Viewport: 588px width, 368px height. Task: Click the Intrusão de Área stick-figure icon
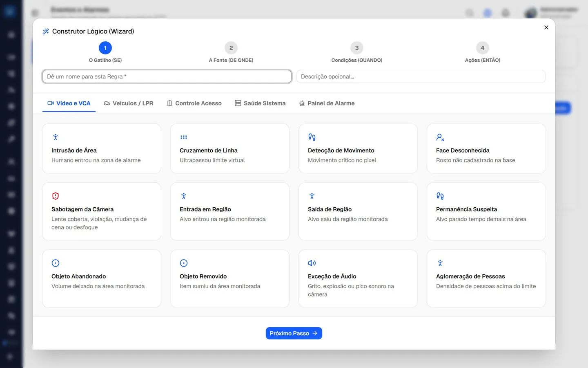(x=56, y=137)
